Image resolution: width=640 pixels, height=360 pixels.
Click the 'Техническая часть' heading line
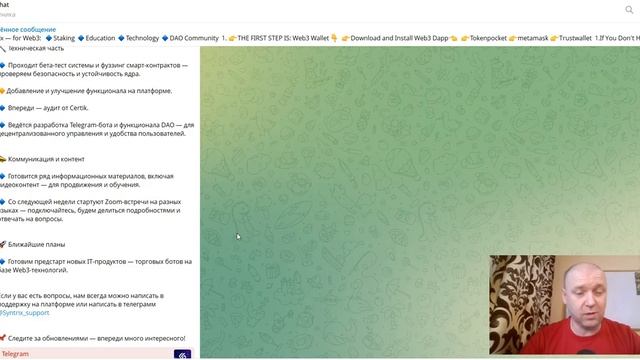(x=36, y=48)
